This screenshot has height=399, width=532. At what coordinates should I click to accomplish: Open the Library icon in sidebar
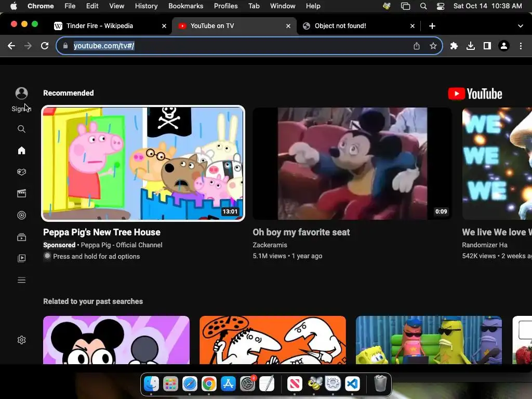tap(21, 258)
